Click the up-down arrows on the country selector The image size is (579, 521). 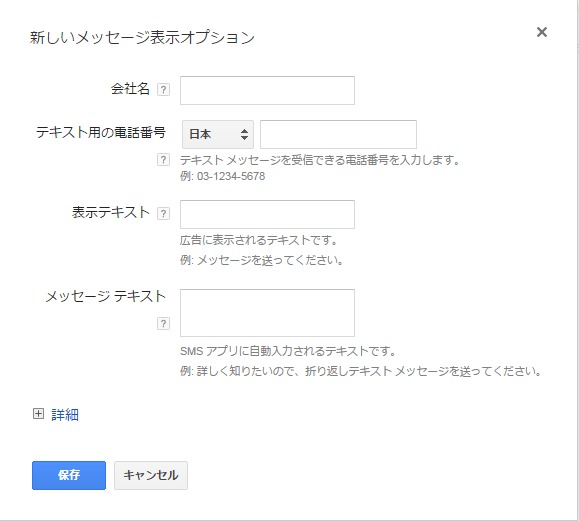pos(244,134)
